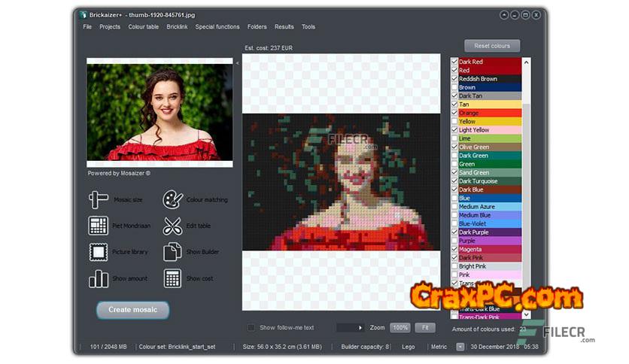Click the Edit table scissors icon
This screenshot has width=629, height=364.
click(173, 226)
